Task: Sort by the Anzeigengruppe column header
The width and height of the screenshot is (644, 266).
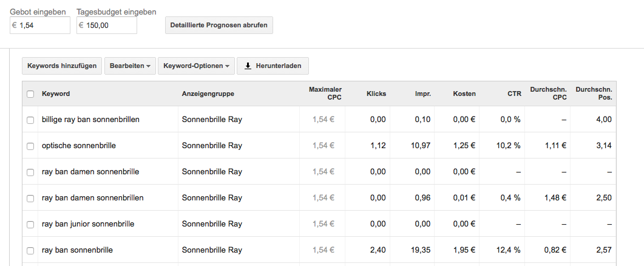Action: coord(208,94)
